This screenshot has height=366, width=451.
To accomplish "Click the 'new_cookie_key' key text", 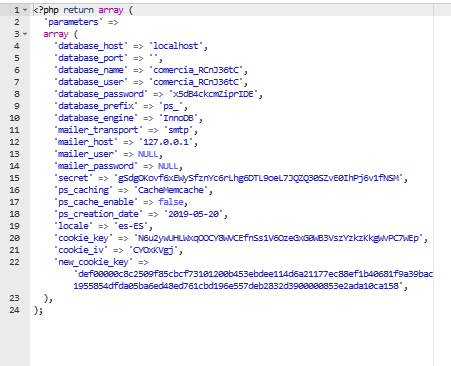I will pos(93,262).
